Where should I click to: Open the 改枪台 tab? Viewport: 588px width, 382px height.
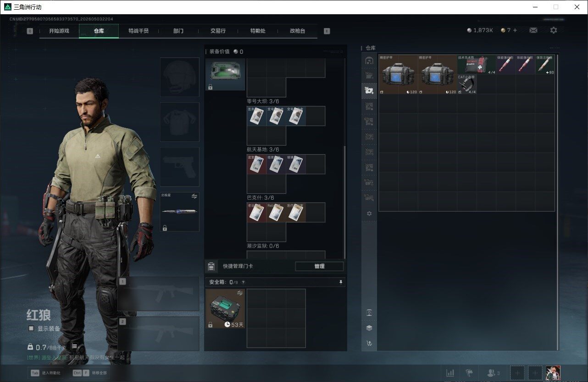tap(297, 31)
